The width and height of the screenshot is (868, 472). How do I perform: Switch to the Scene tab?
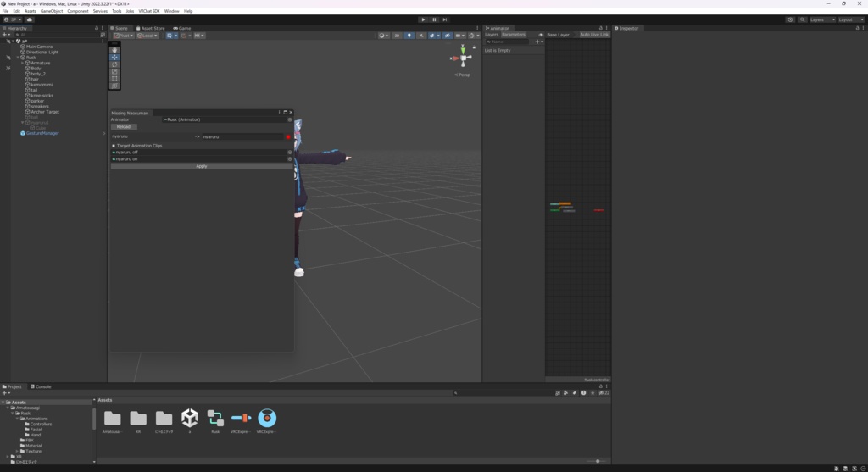pos(119,28)
